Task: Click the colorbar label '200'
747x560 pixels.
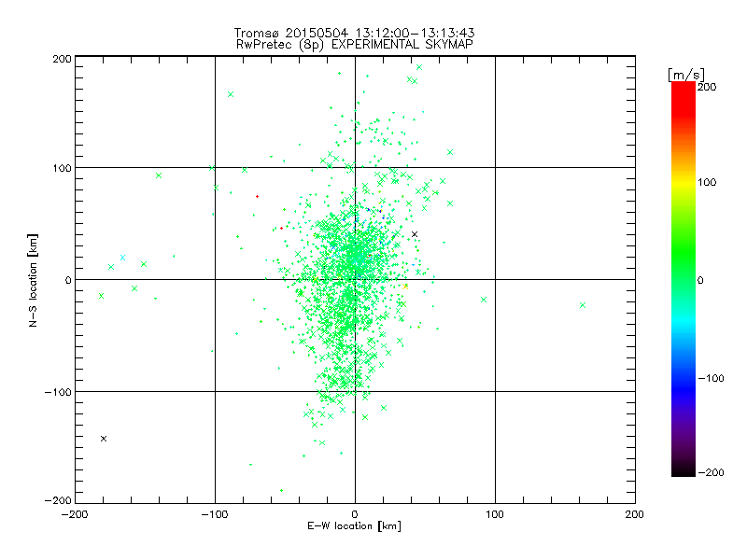Action: (707, 87)
